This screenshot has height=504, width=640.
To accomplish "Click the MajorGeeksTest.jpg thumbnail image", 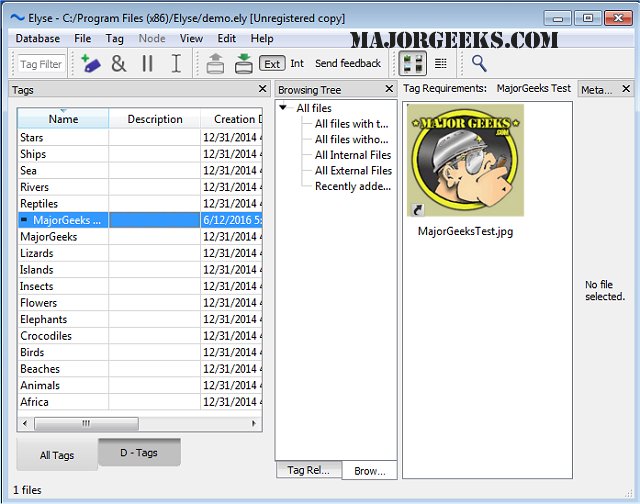I will pos(466,160).
